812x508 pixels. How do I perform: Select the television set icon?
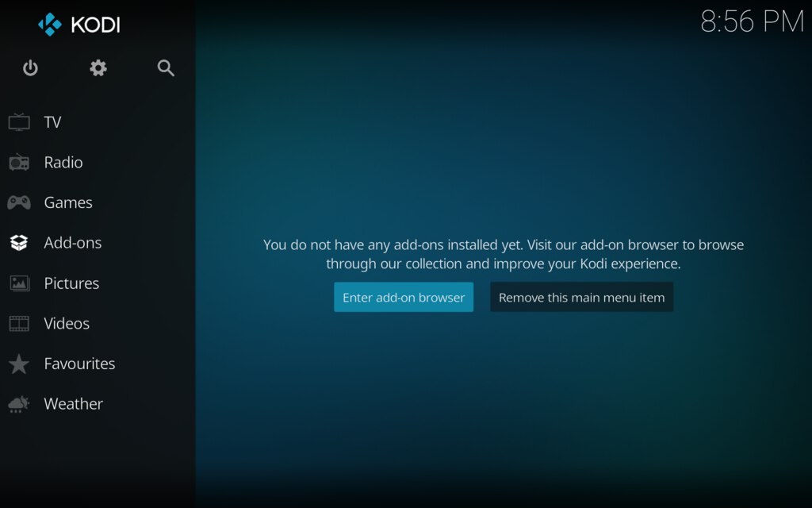coord(19,122)
